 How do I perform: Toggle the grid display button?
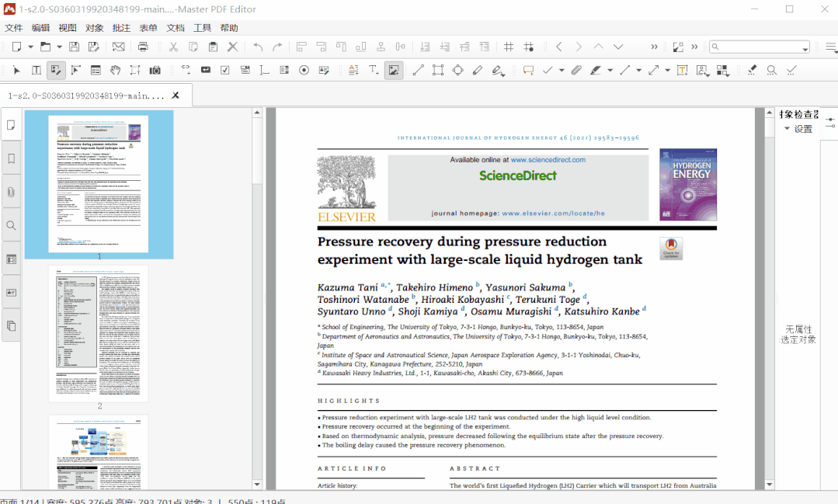pos(509,47)
